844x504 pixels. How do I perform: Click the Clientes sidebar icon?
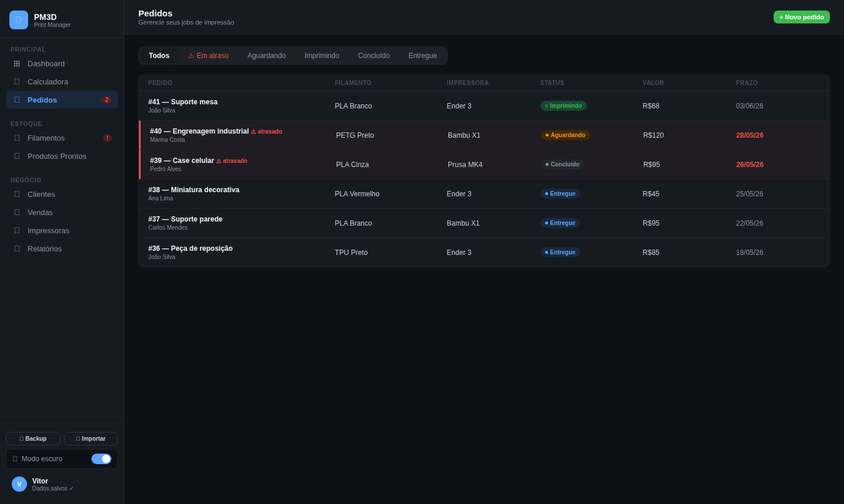tap(17, 194)
